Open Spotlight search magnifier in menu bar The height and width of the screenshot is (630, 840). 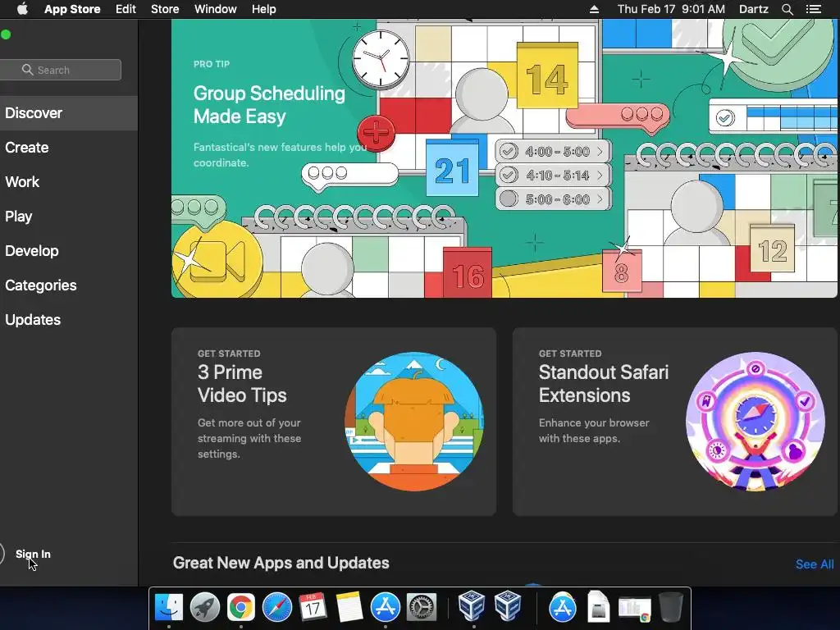click(x=787, y=9)
